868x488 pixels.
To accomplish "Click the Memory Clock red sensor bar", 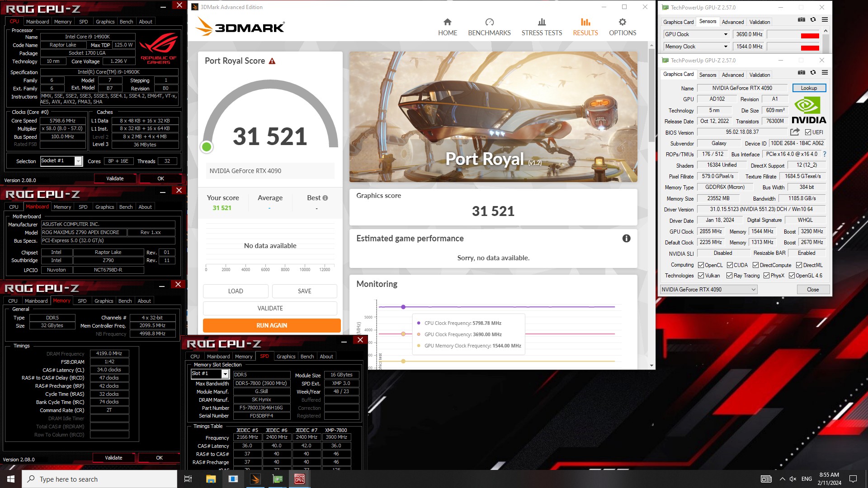I will pyautogui.click(x=810, y=48).
